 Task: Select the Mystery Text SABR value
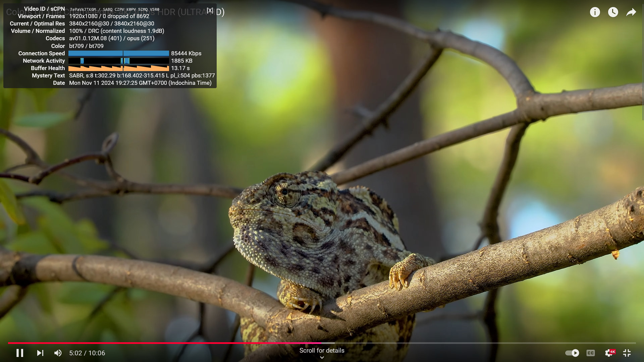click(x=142, y=75)
